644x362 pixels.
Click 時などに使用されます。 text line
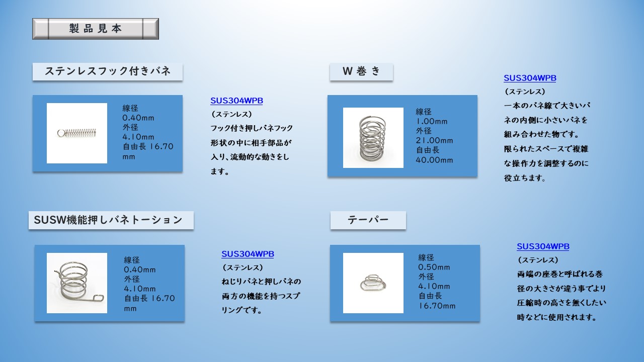[556, 317]
